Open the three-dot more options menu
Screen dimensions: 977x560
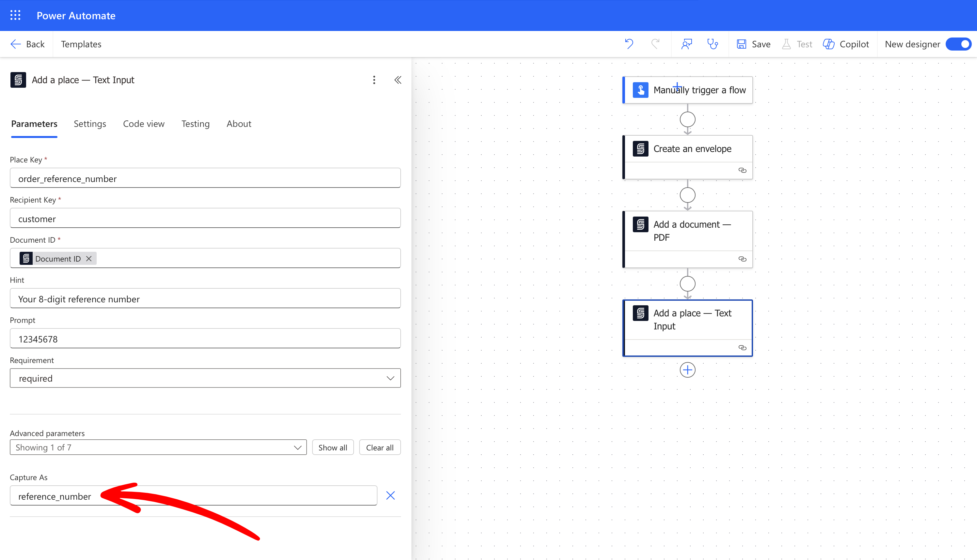pos(374,80)
